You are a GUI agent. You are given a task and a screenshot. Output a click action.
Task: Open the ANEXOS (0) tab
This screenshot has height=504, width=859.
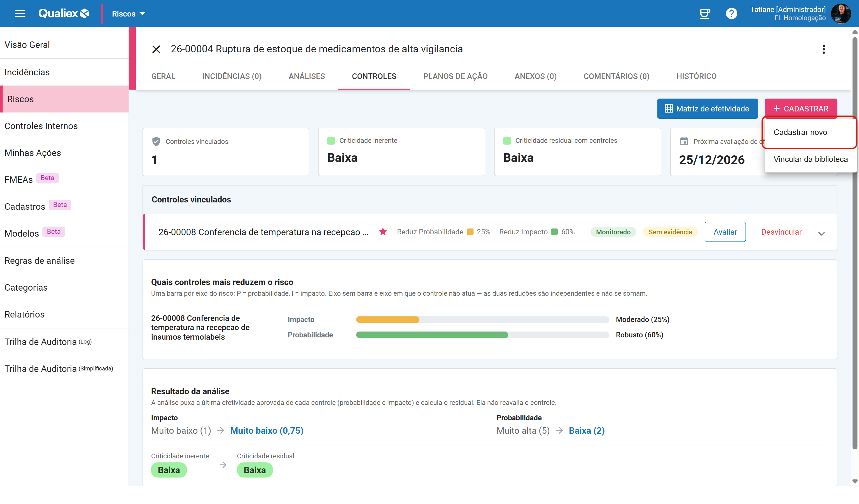(535, 76)
